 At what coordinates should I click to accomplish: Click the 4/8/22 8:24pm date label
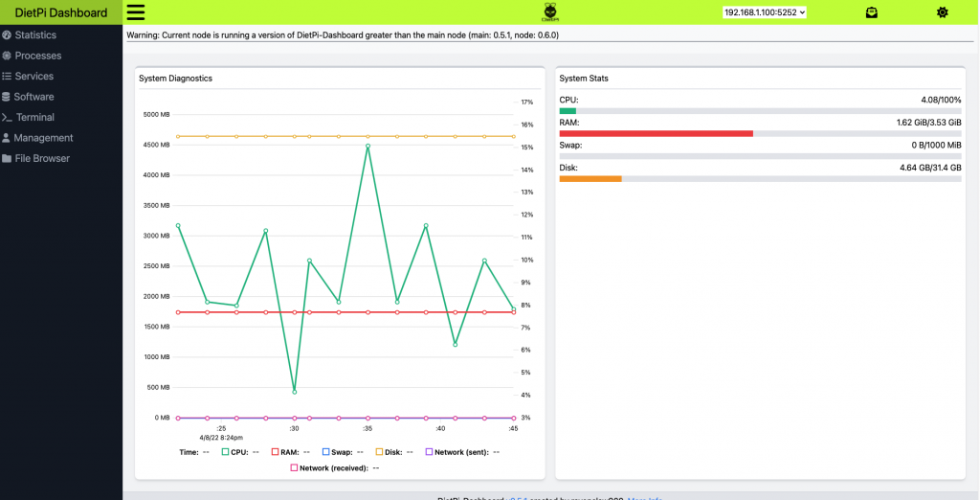pos(221,438)
